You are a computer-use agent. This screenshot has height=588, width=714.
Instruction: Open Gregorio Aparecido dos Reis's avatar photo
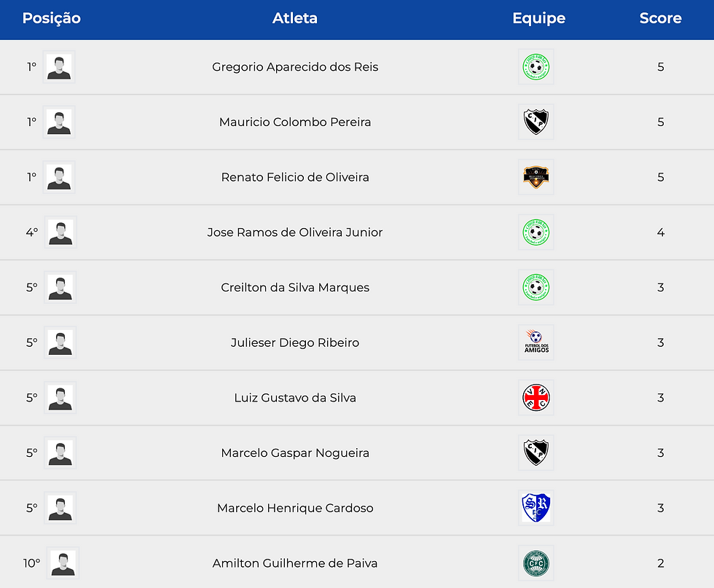[x=59, y=67]
